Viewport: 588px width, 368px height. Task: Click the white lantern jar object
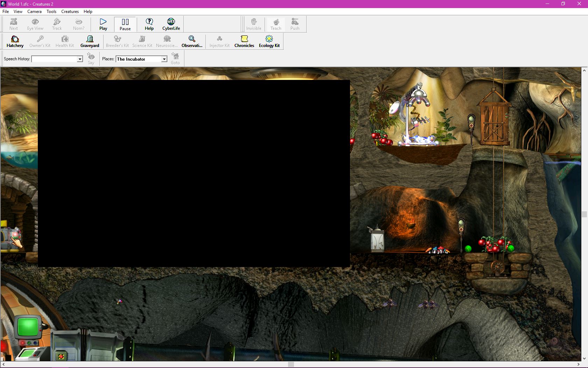pyautogui.click(x=377, y=239)
